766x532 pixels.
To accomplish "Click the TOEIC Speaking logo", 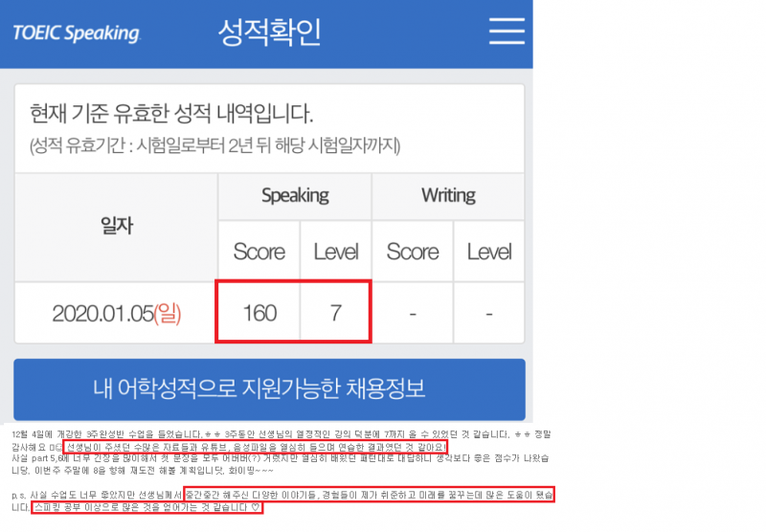I will coord(77,33).
